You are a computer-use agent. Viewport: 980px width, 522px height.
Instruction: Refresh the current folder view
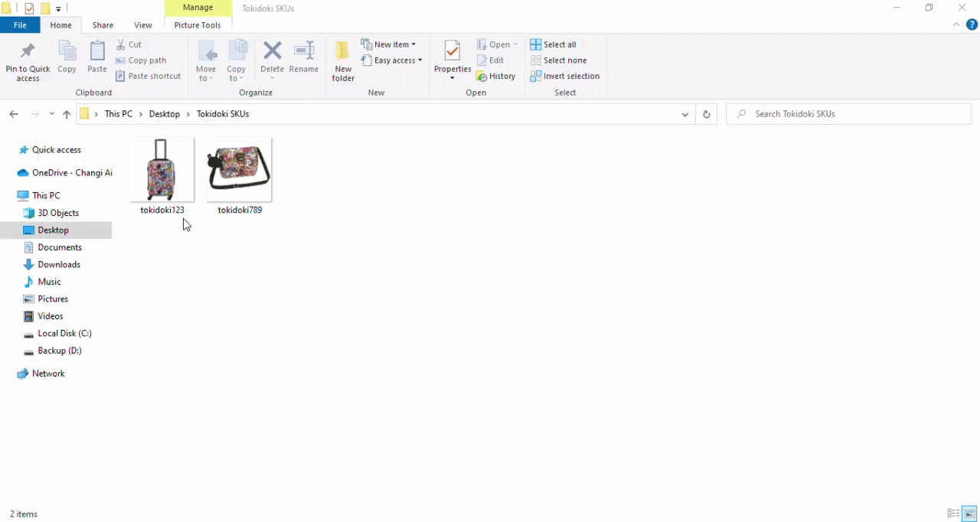706,114
